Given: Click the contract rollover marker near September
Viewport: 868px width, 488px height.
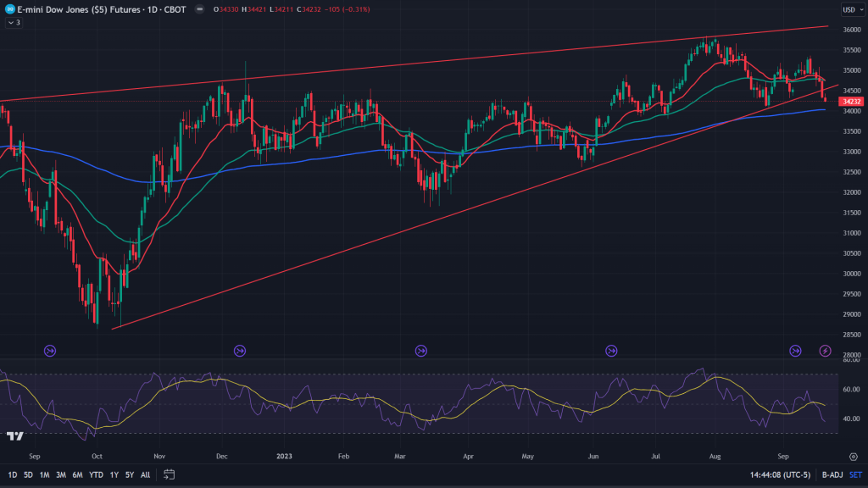Looking at the screenshot, I should click(795, 350).
